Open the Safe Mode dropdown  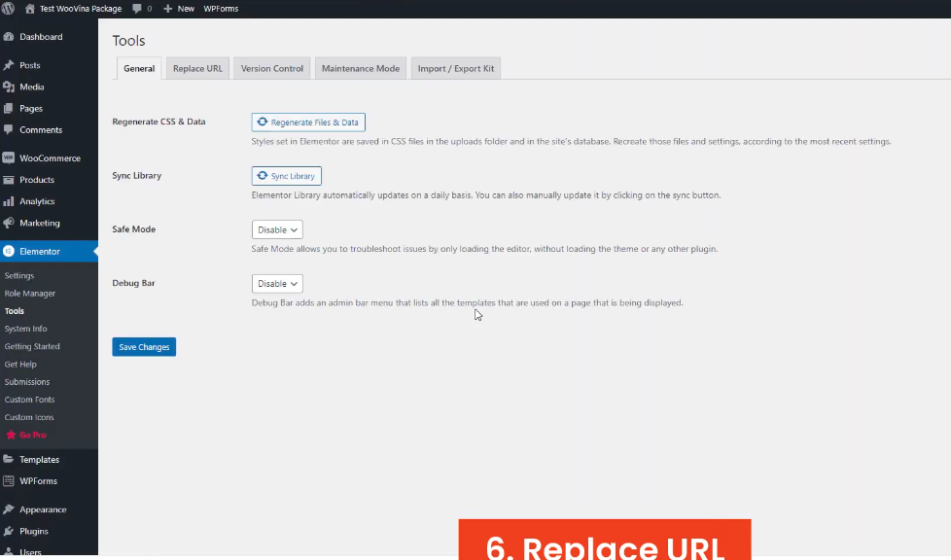click(277, 229)
